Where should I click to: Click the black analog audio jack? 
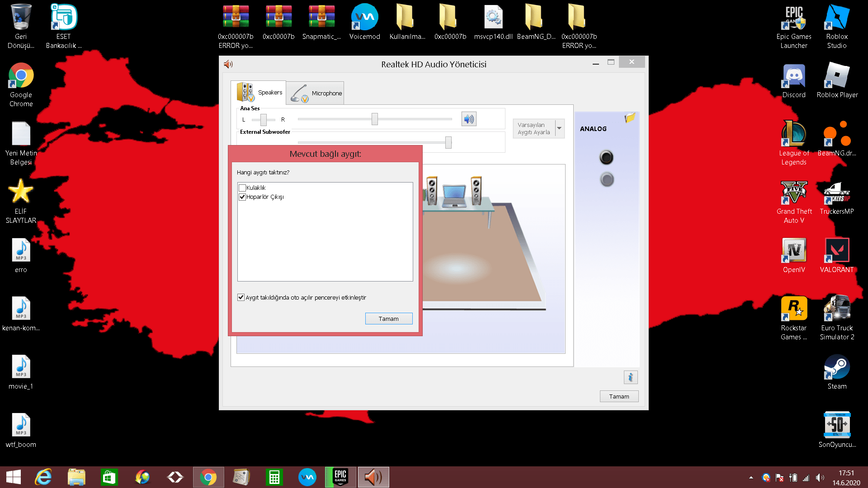coord(606,157)
